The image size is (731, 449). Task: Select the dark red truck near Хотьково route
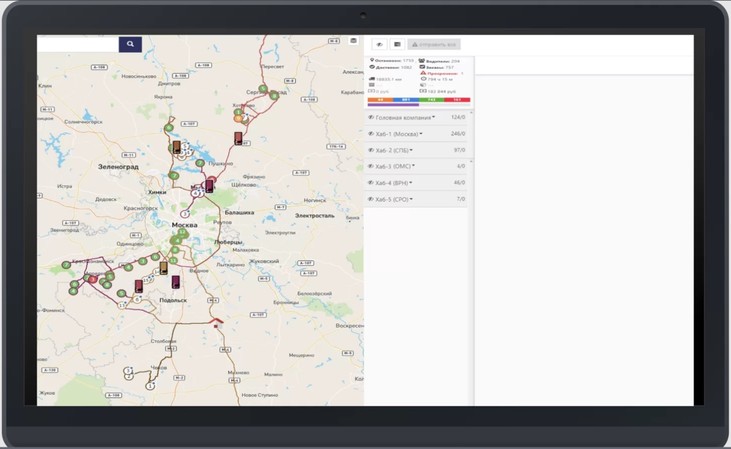coord(238,138)
